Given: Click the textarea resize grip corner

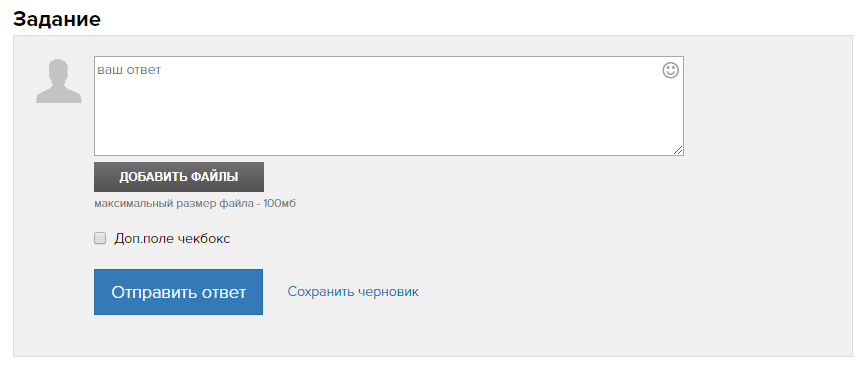Looking at the screenshot, I should coord(678,150).
